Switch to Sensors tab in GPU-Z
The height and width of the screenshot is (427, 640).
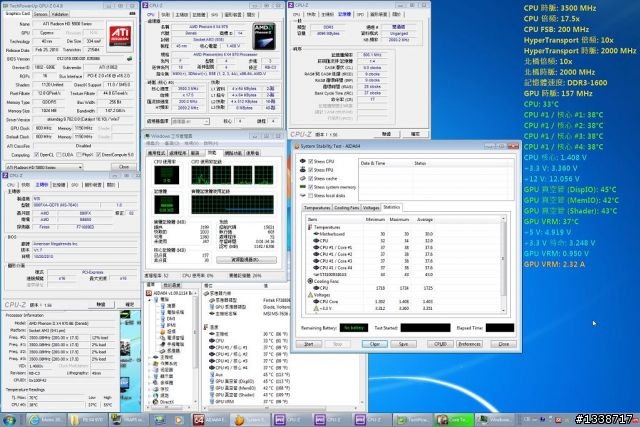point(40,14)
